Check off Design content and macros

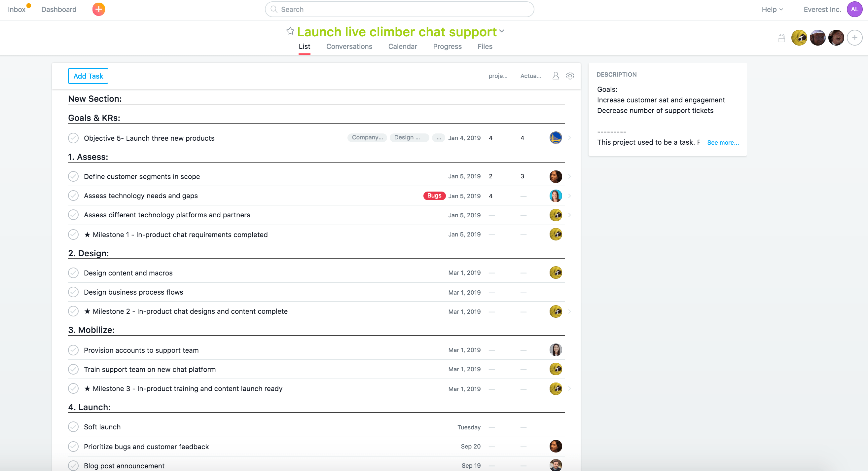tap(73, 273)
